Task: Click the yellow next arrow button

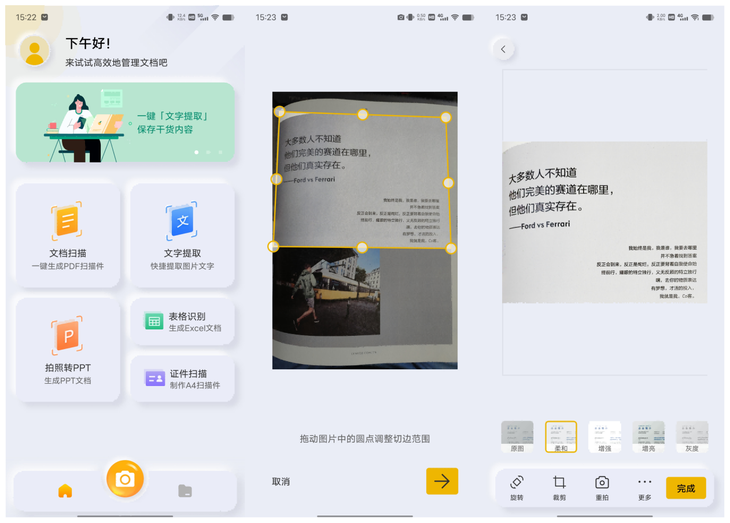Action: (x=442, y=481)
